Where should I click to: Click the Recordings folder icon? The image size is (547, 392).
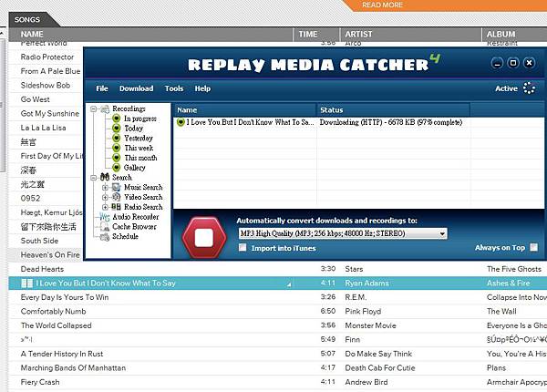105,109
